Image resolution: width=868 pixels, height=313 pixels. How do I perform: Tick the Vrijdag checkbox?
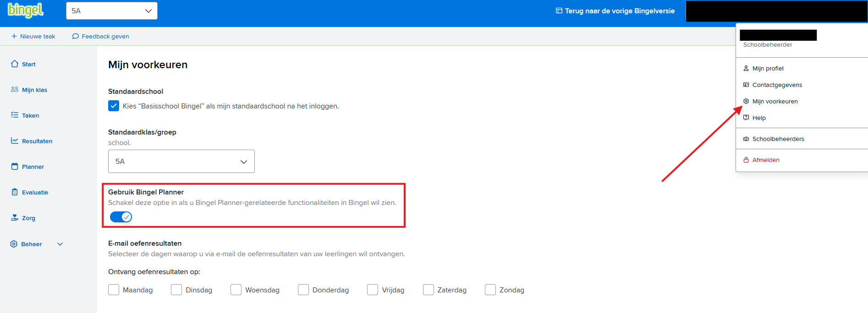373,290
